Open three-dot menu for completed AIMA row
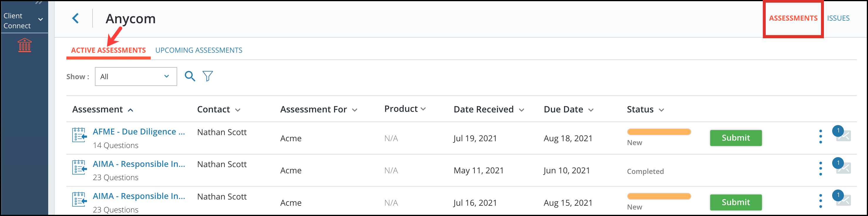Image resolution: width=868 pixels, height=216 pixels. [x=820, y=168]
